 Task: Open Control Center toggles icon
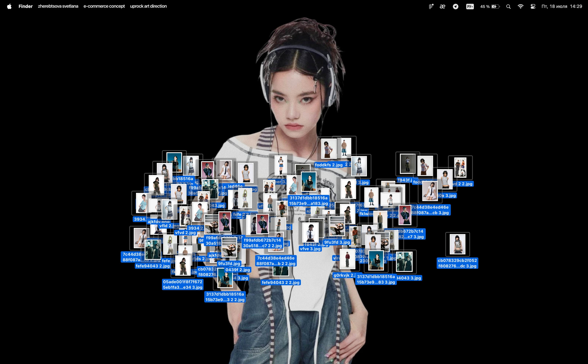(x=533, y=6)
